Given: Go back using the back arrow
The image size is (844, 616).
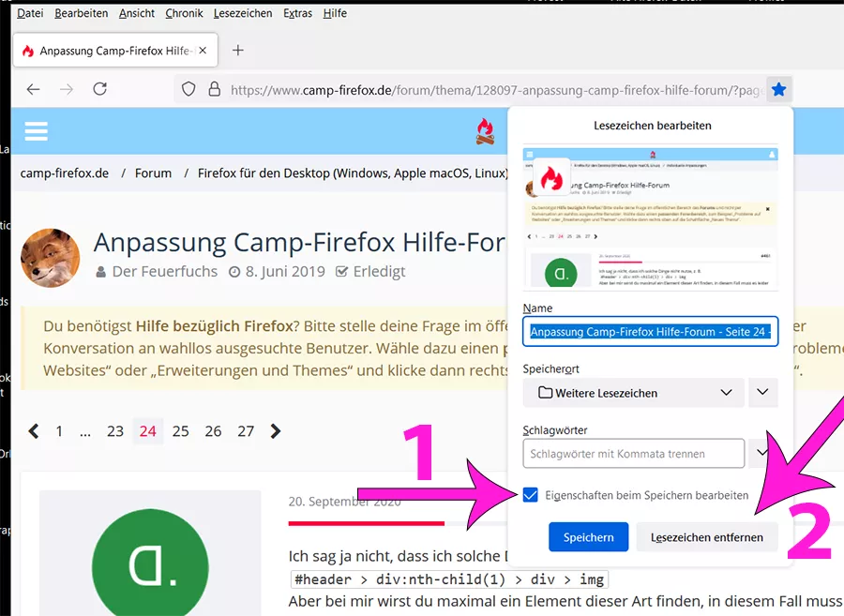Looking at the screenshot, I should pos(34,89).
